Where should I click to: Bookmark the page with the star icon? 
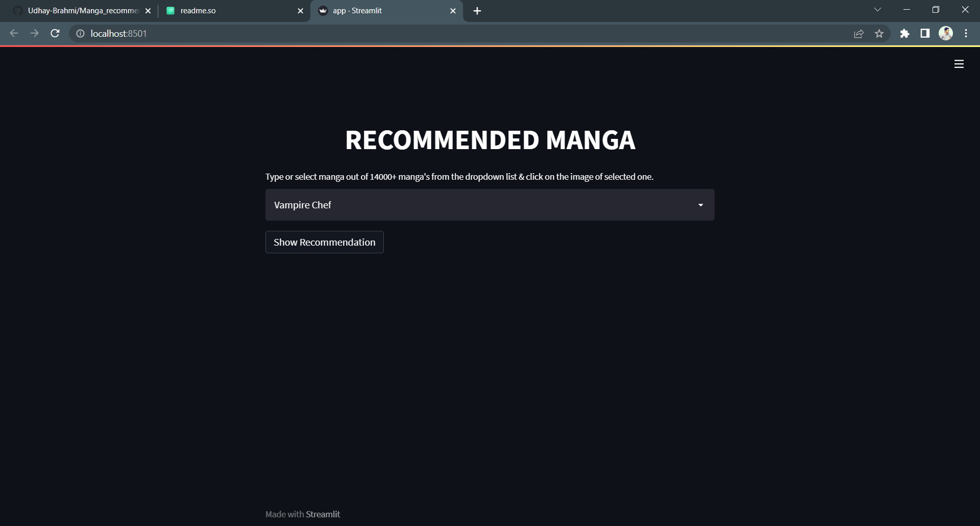coord(879,33)
